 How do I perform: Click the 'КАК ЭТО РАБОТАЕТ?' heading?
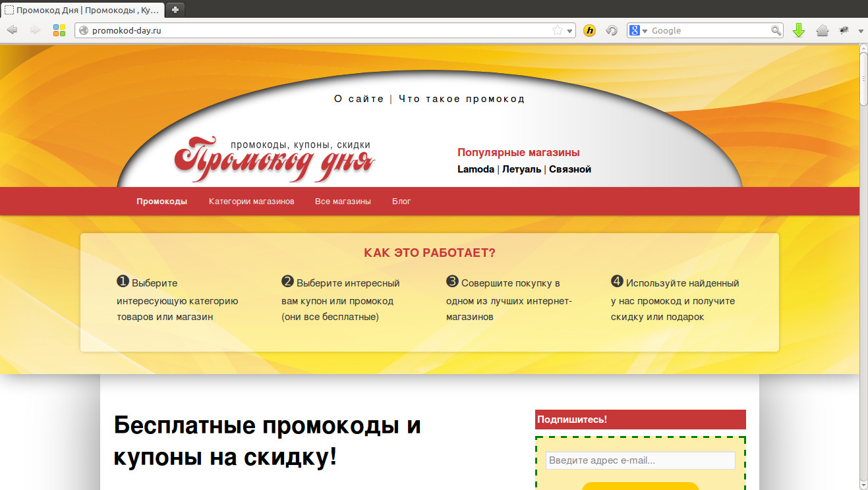coord(430,253)
